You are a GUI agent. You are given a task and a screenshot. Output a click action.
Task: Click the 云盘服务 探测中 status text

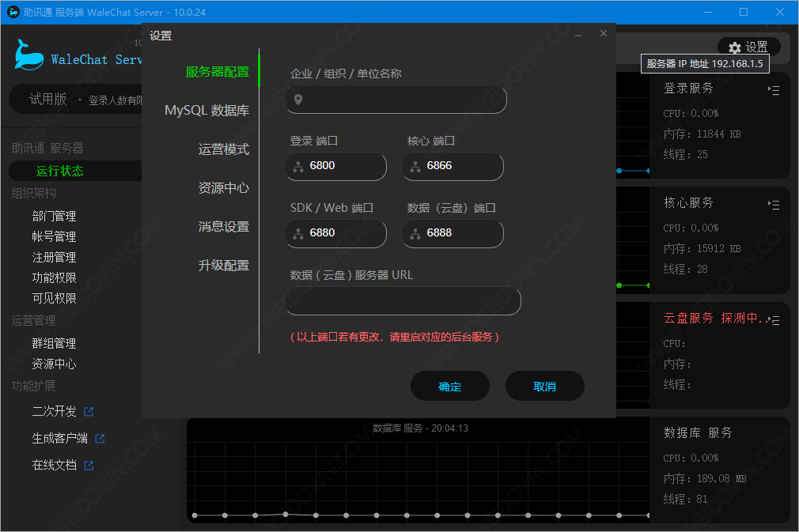tap(717, 319)
